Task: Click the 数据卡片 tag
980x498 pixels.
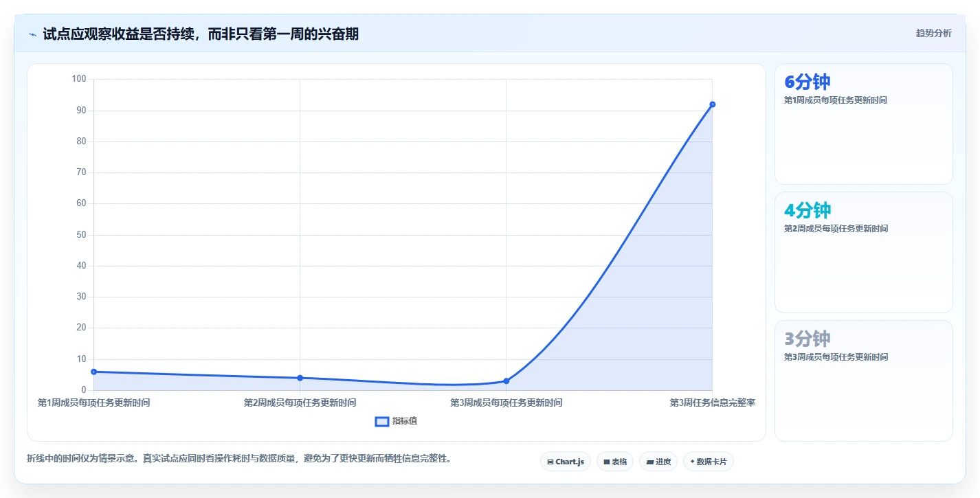Action: [709, 462]
